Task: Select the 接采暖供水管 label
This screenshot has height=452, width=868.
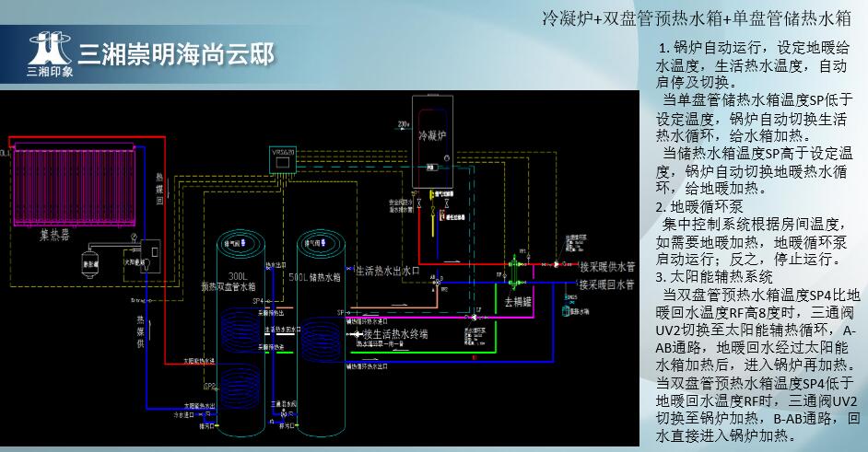Action: [x=607, y=267]
